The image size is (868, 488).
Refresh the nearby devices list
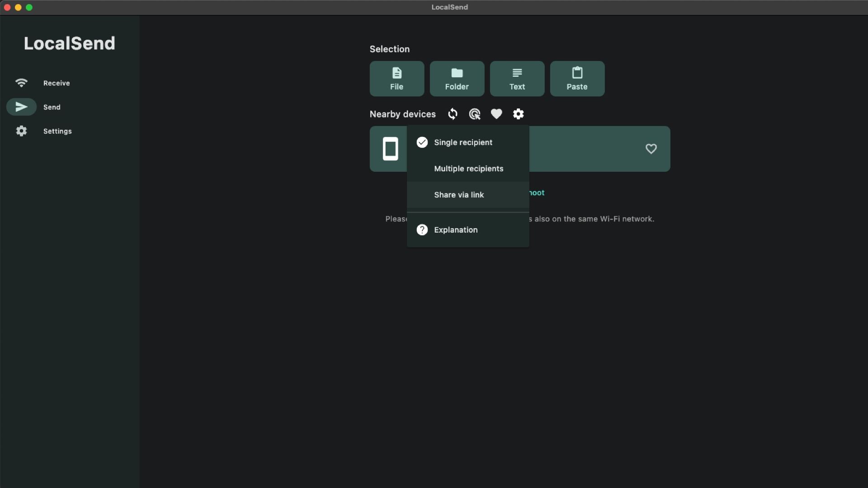pos(453,114)
